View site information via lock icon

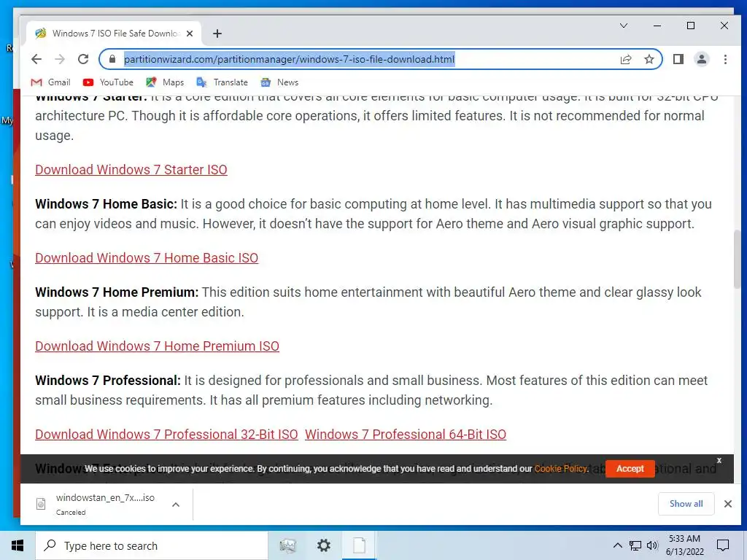(x=112, y=59)
